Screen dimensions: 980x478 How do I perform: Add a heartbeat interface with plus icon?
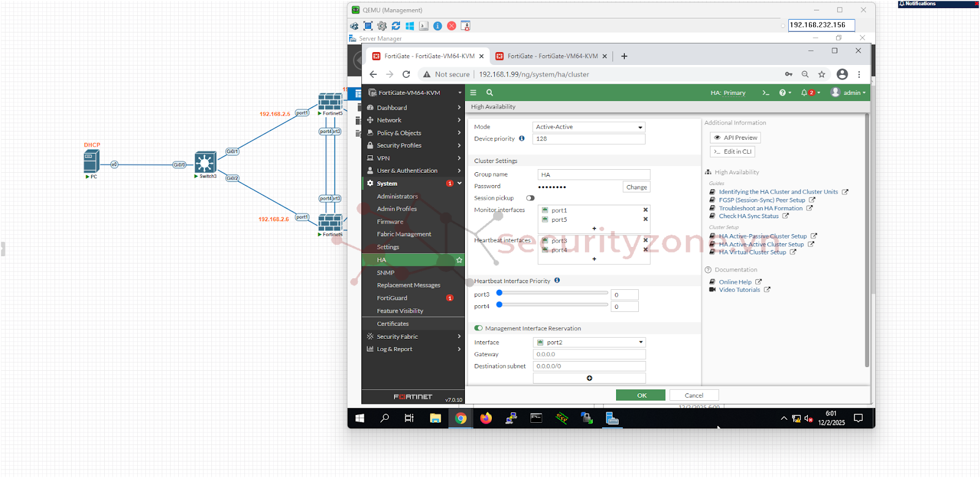pyautogui.click(x=594, y=259)
